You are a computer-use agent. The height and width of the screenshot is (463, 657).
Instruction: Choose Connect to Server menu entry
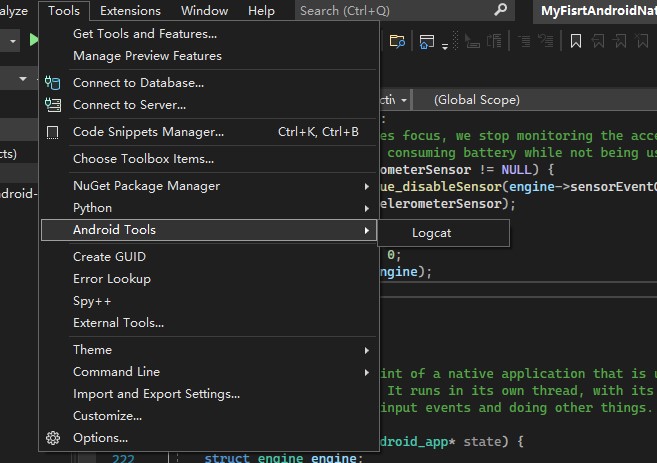209,105
